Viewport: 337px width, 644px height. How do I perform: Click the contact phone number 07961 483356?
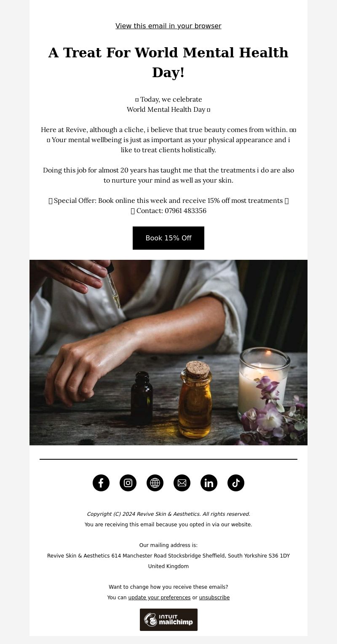(185, 211)
